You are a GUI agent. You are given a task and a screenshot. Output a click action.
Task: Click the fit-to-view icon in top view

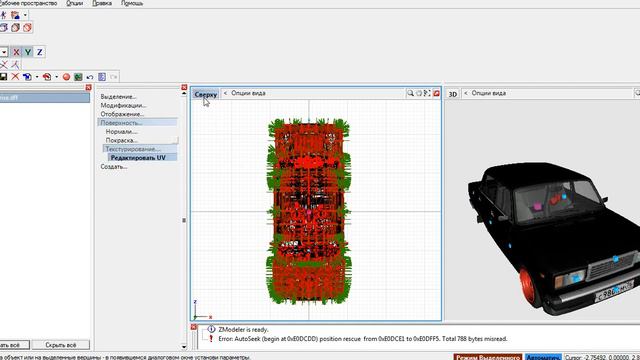click(427, 93)
